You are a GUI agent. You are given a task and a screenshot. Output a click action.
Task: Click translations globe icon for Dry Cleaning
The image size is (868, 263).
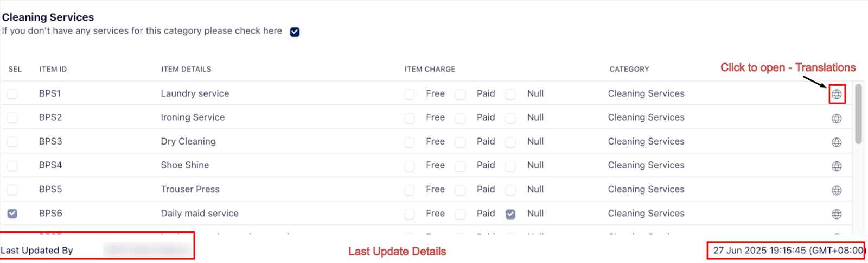click(x=837, y=142)
